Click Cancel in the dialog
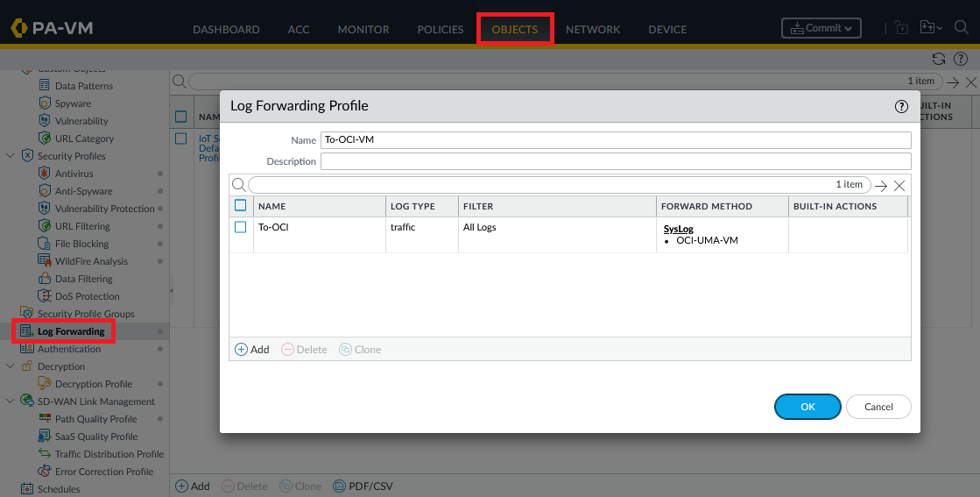This screenshot has height=497, width=980. 878,407
